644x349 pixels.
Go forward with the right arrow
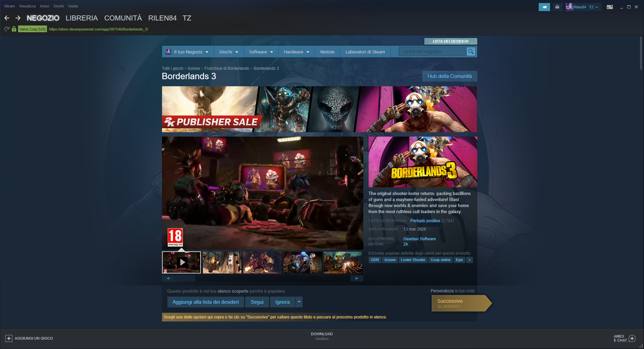[x=18, y=18]
